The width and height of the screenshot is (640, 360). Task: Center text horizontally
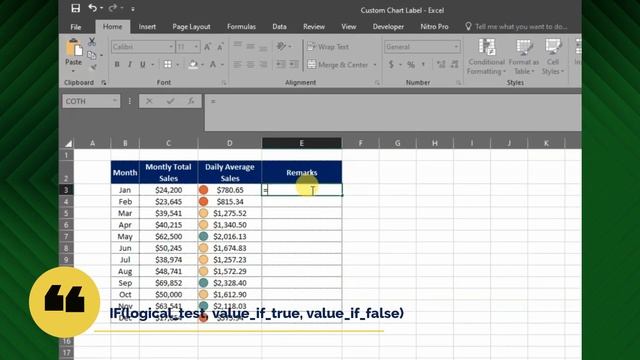tap(250, 64)
